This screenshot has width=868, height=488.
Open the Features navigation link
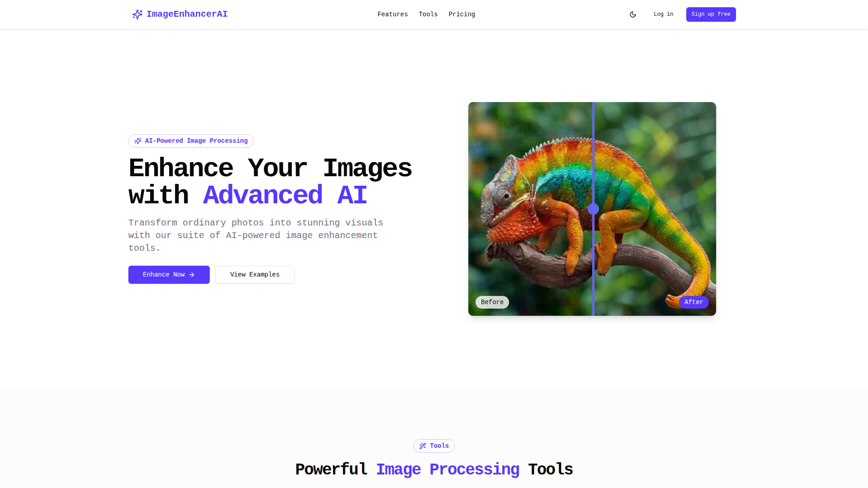[392, 14]
